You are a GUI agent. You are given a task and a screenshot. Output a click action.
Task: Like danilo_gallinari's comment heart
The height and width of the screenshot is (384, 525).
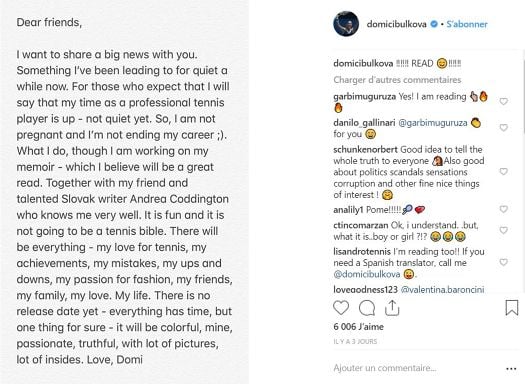coord(504,128)
